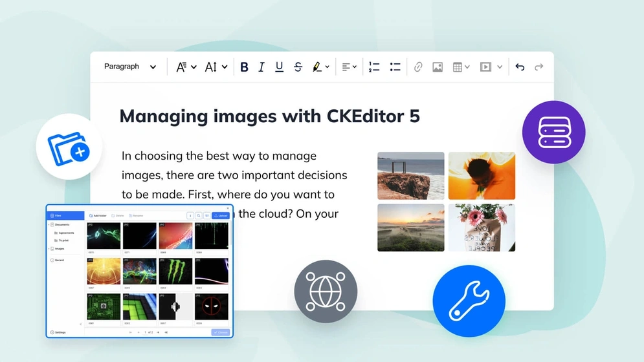
Task: Toggle underline formatting
Action: click(279, 67)
